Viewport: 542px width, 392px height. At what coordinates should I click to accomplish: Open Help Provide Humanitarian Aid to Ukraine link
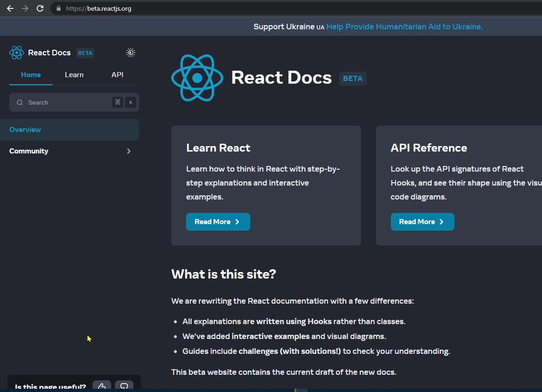404,27
